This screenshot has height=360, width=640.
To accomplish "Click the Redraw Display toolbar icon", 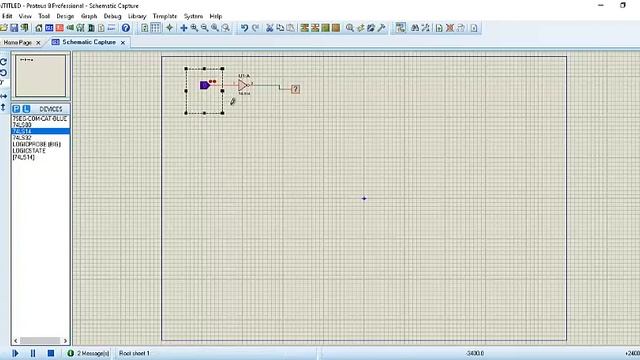I will [144, 28].
